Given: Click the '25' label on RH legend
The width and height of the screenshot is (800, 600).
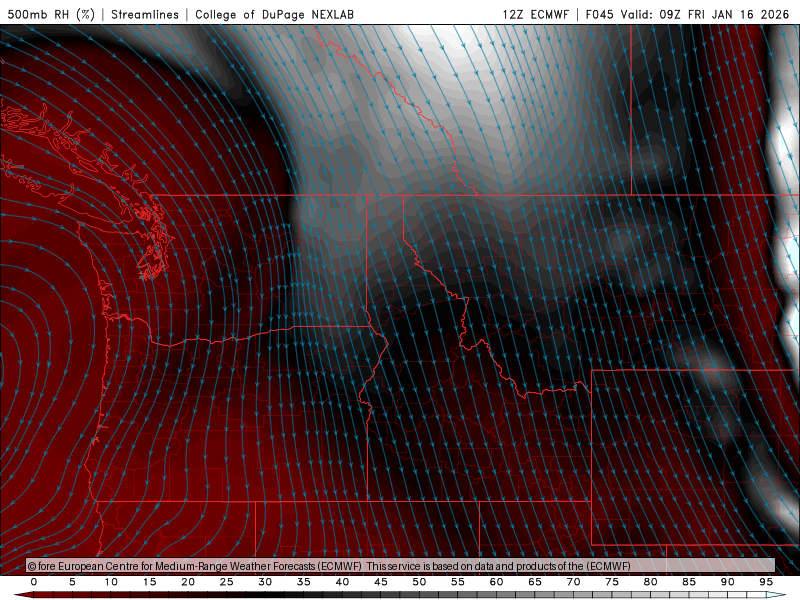Looking at the screenshot, I should pyautogui.click(x=227, y=582).
